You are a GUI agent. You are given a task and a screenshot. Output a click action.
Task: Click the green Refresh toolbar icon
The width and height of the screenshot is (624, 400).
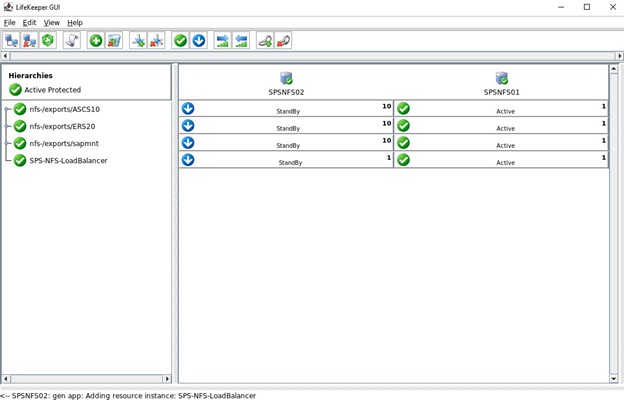pyautogui.click(x=48, y=41)
